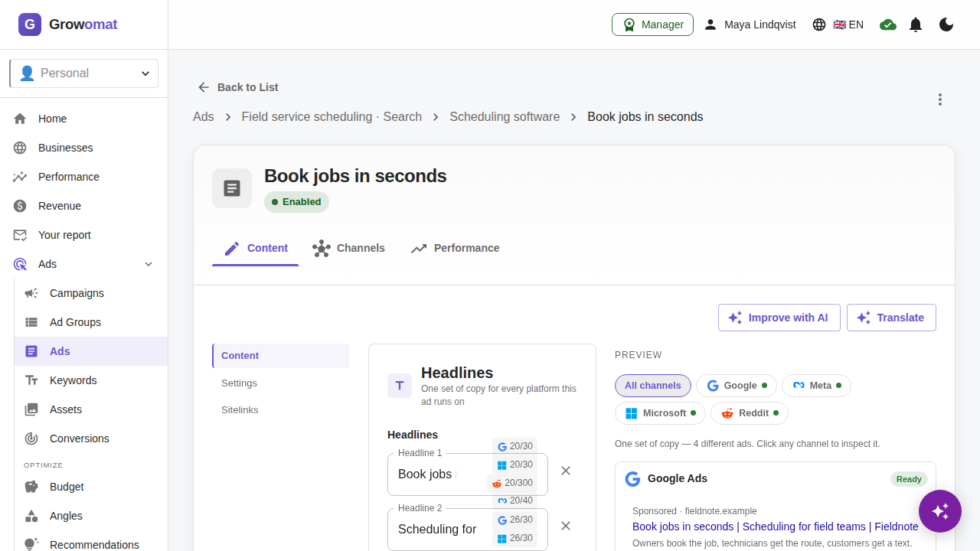Viewport: 980px width, 551px height.
Task: Click the Translate button
Action: coord(891,318)
